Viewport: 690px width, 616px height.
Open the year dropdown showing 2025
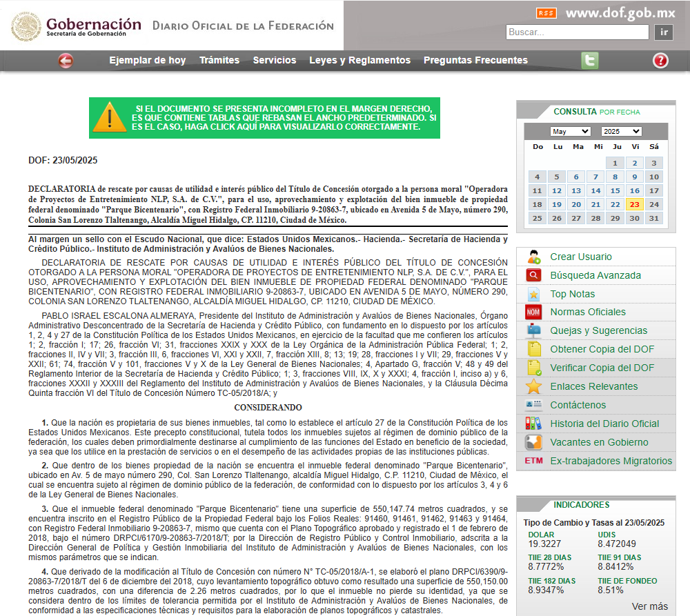pos(622,132)
